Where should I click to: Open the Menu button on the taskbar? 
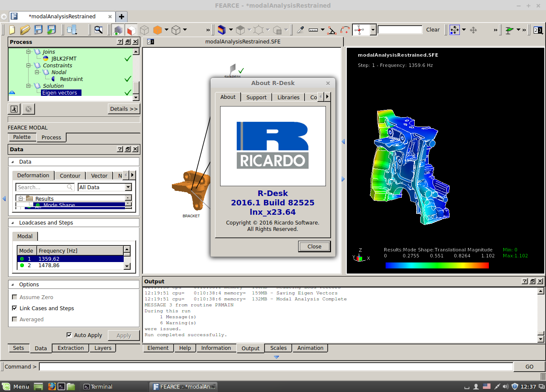click(x=16, y=386)
